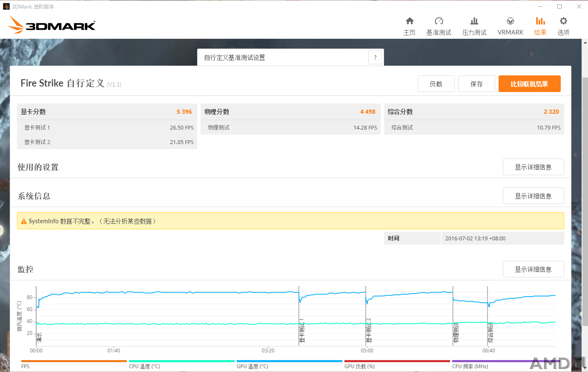Click the 物理分数 score 4 498

[x=368, y=112]
